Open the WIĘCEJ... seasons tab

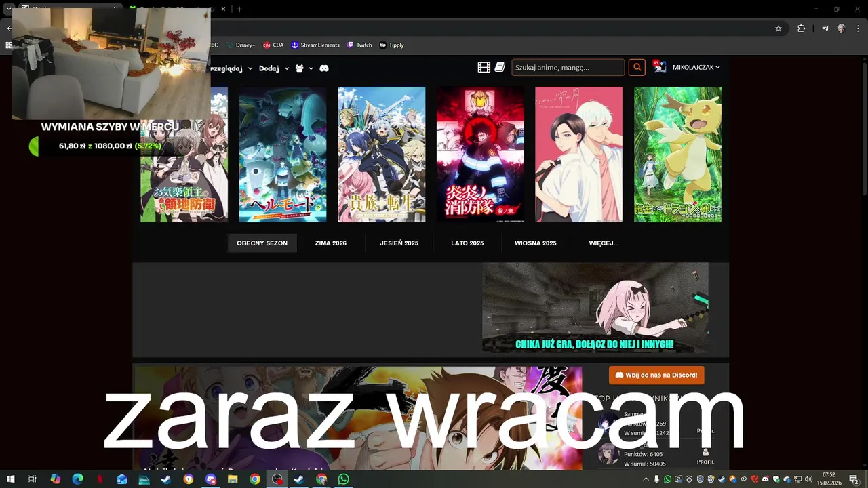[604, 243]
